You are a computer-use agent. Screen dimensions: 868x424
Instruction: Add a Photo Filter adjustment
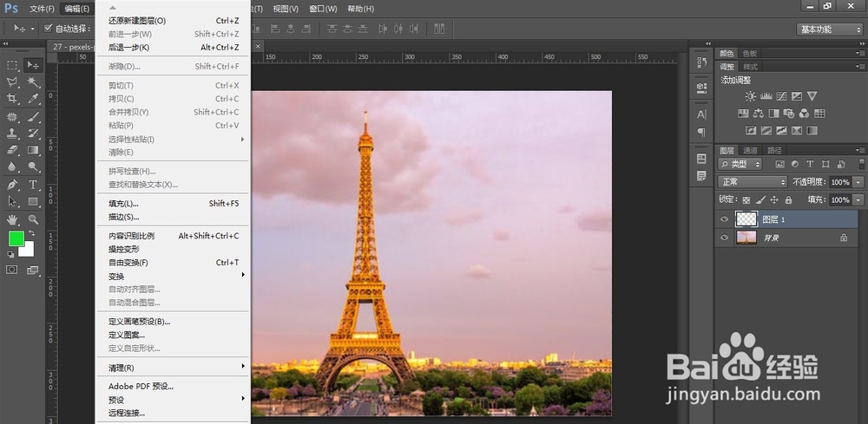789,114
